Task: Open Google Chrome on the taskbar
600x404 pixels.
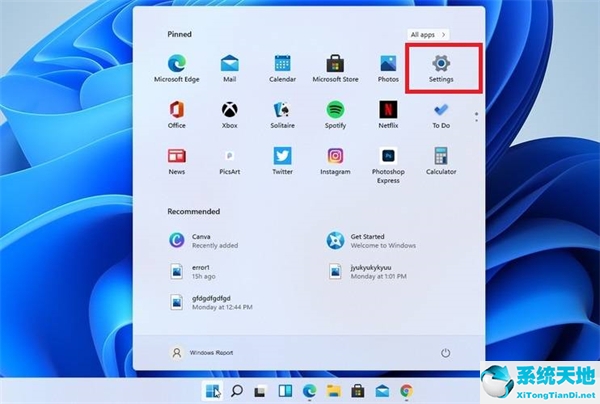Action: pos(406,391)
